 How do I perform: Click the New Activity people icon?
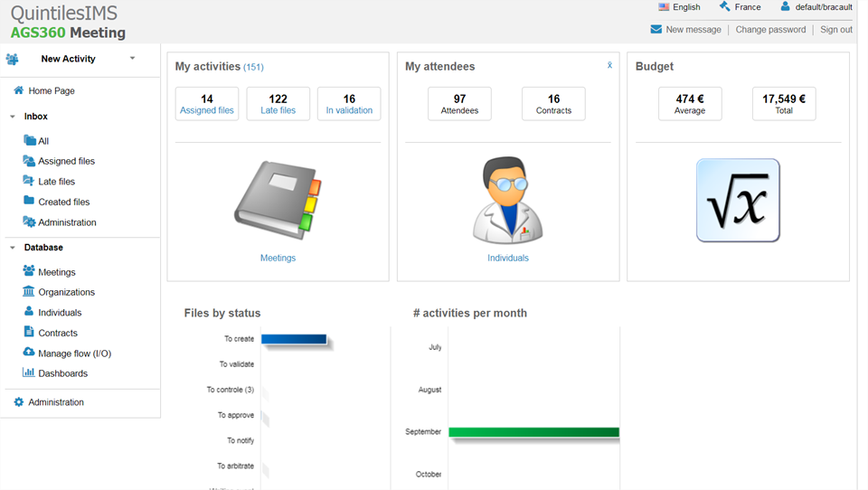pyautogui.click(x=12, y=59)
